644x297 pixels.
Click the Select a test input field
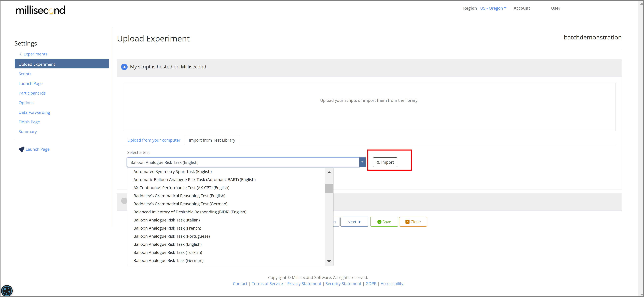pyautogui.click(x=243, y=162)
